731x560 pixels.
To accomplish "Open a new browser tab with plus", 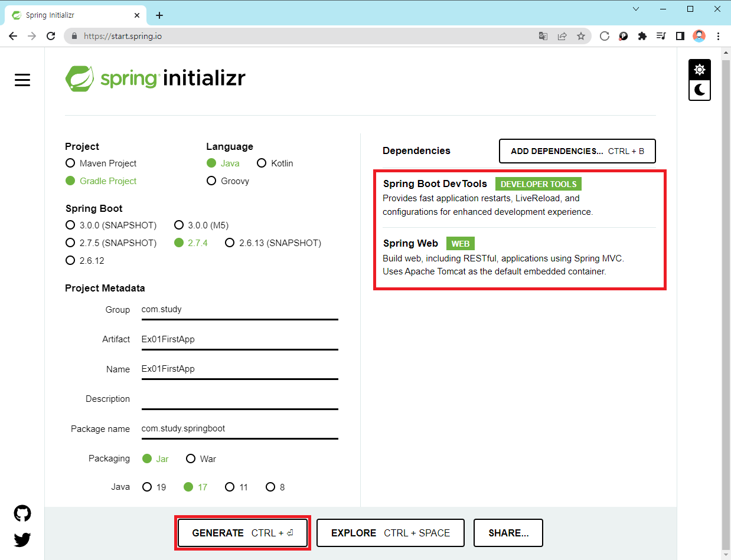I will pos(159,15).
